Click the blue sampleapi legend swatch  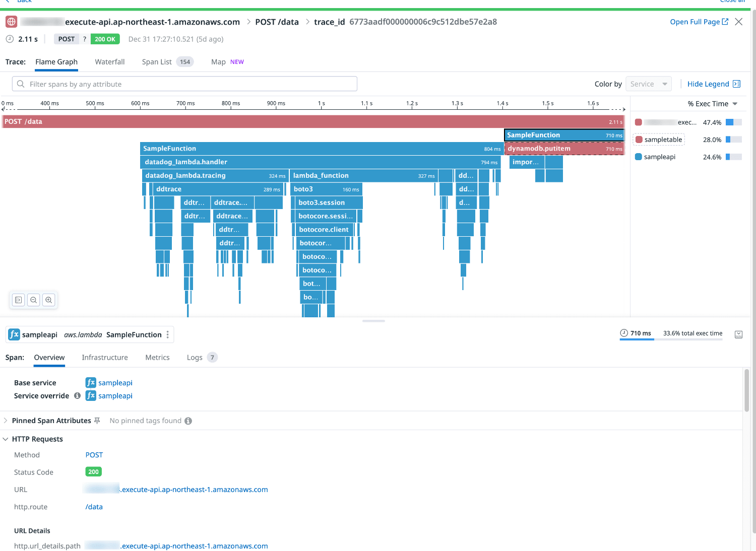(x=639, y=157)
